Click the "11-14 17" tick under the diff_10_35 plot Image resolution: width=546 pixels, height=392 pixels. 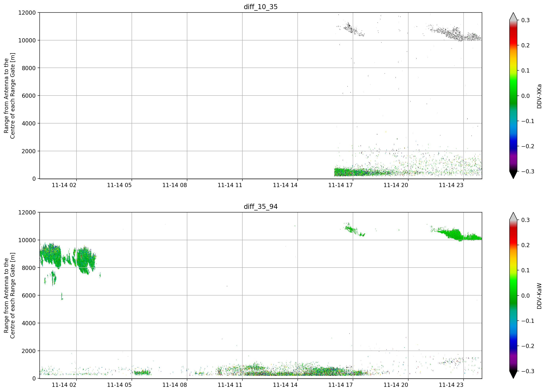340,185
